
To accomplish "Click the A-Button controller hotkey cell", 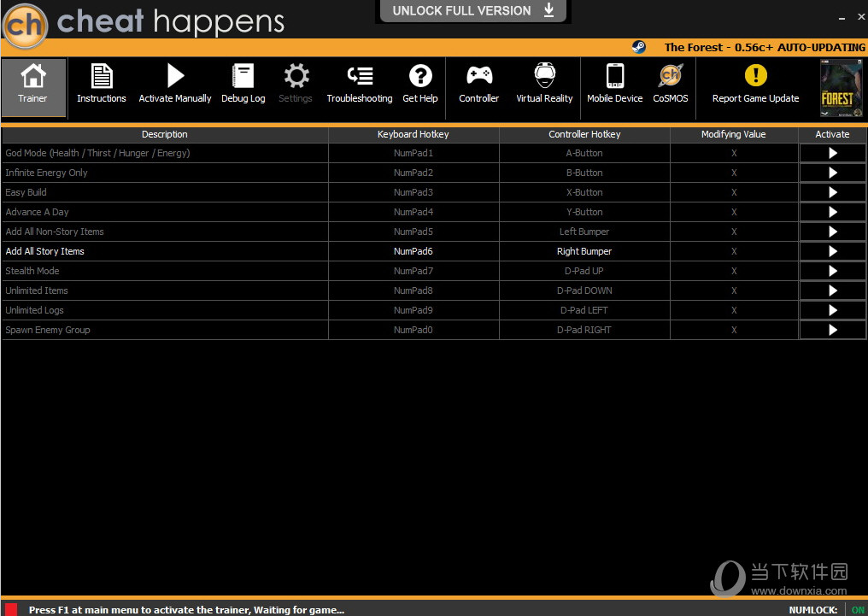I will click(x=584, y=153).
